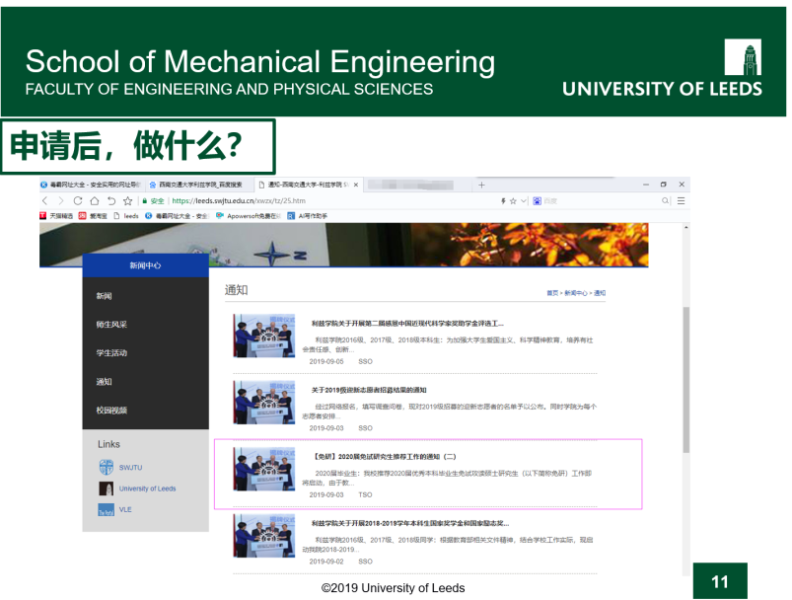The width and height of the screenshot is (792, 600).
Task: Click the scrollbar up arrow
Action: coord(686,228)
